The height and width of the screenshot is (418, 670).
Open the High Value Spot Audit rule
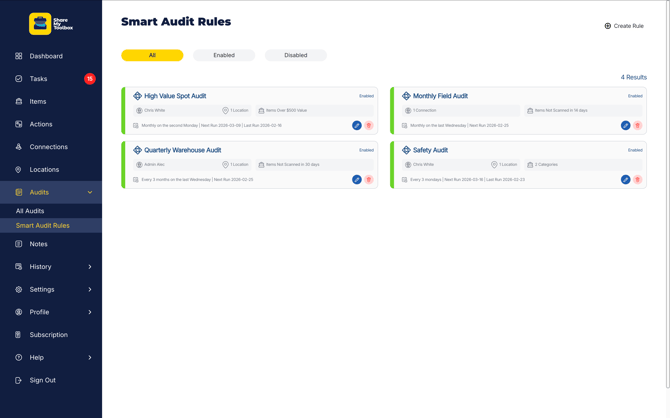click(x=175, y=96)
